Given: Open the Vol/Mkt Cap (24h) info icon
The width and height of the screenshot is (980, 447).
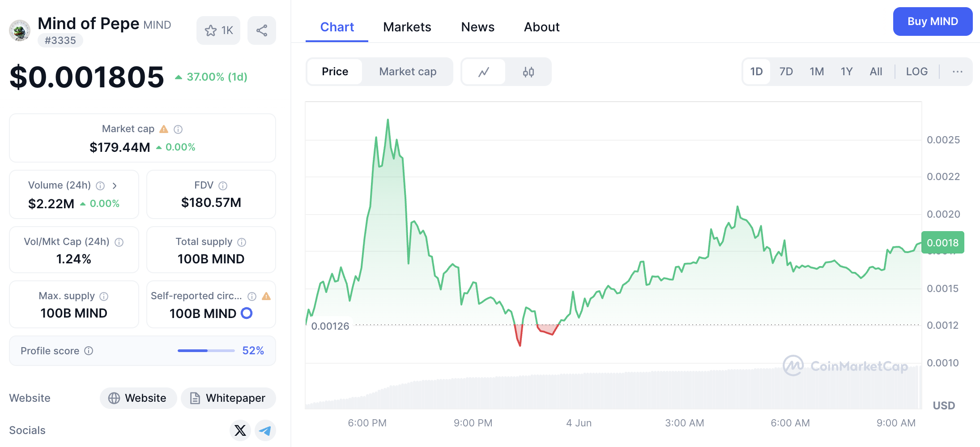Looking at the screenshot, I should click(x=119, y=242).
